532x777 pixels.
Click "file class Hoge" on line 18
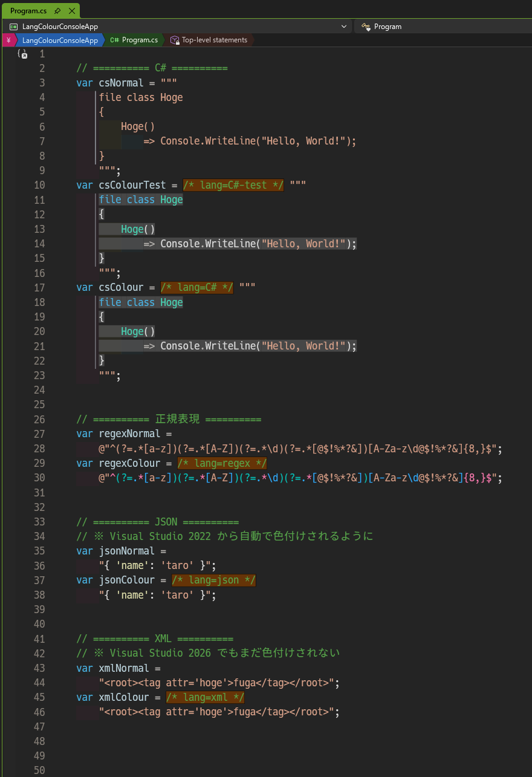coord(141,302)
